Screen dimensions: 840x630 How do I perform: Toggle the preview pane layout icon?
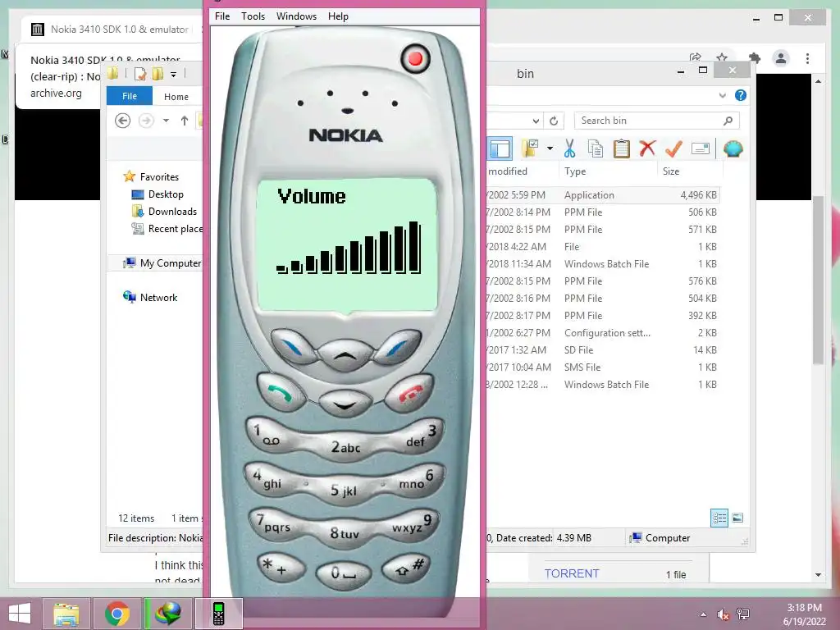pyautogui.click(x=500, y=148)
